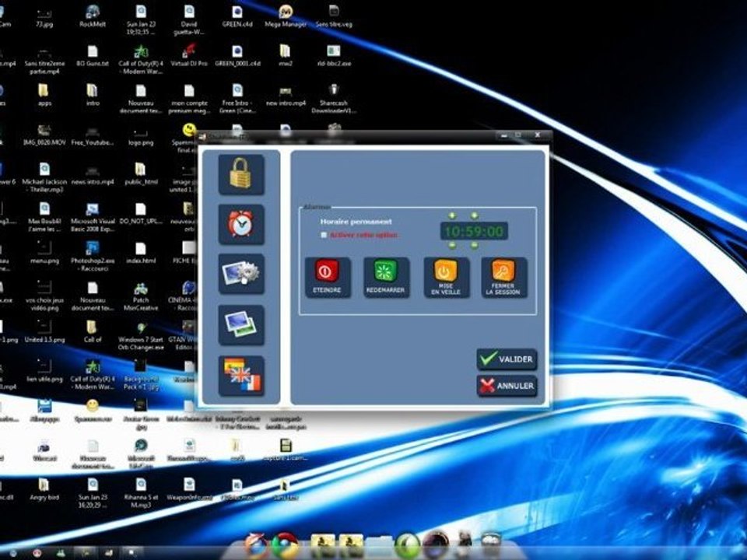Select the GREEN.c4d file on desktop
The height and width of the screenshot is (560, 747).
click(x=237, y=16)
